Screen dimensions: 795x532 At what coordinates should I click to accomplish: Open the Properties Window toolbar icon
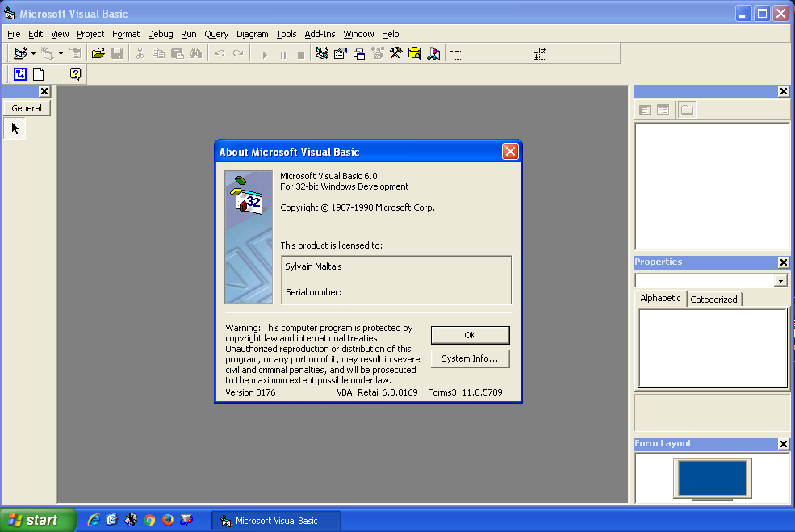coord(341,54)
